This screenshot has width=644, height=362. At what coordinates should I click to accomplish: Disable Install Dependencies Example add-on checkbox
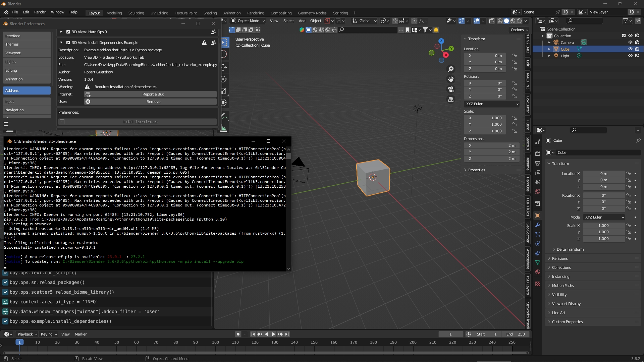68,43
